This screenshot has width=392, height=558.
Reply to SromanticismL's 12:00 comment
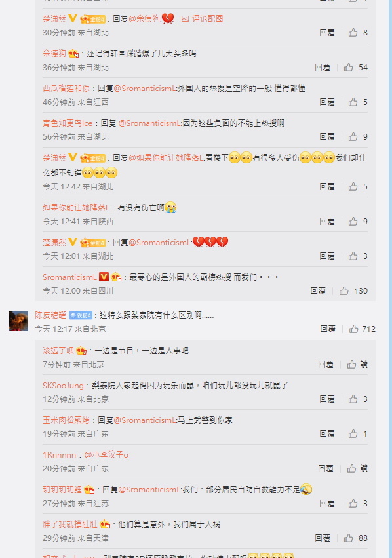(x=318, y=290)
